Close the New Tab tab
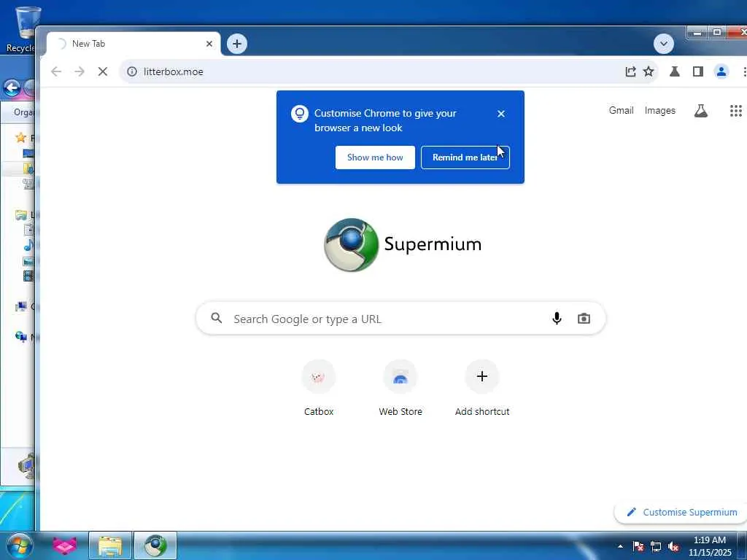747x560 pixels. [209, 44]
